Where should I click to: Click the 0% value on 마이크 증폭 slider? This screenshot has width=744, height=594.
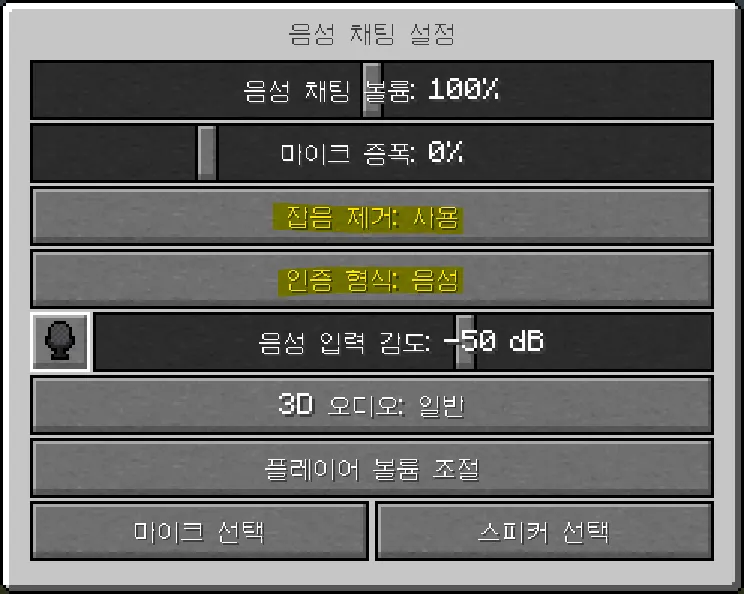pyautogui.click(x=446, y=152)
